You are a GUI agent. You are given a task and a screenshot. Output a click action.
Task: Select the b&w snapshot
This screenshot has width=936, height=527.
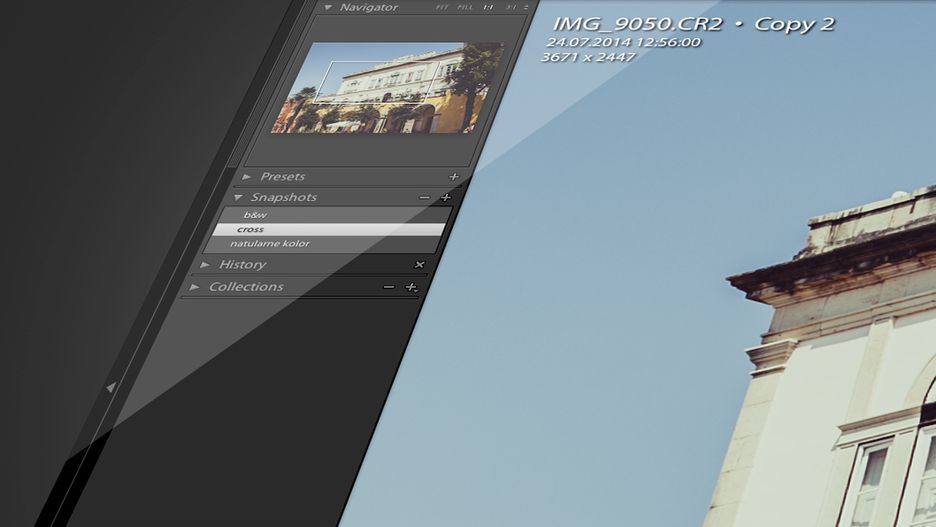pos(335,215)
